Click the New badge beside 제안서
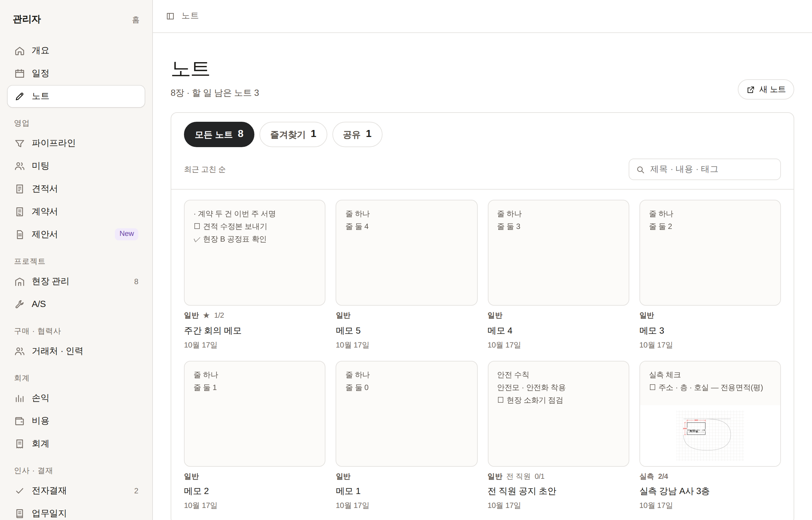The width and height of the screenshot is (812, 520). 127,234
